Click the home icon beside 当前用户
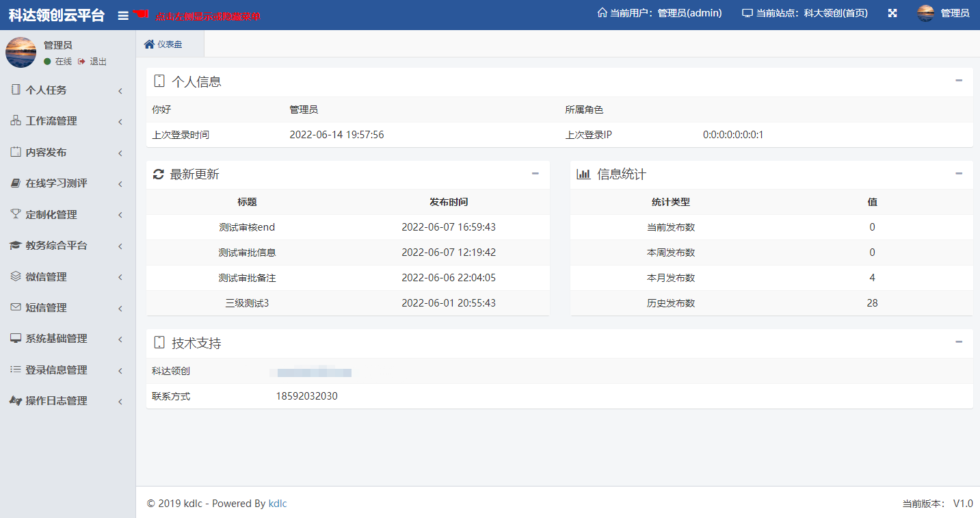This screenshot has width=980, height=518. pos(602,12)
